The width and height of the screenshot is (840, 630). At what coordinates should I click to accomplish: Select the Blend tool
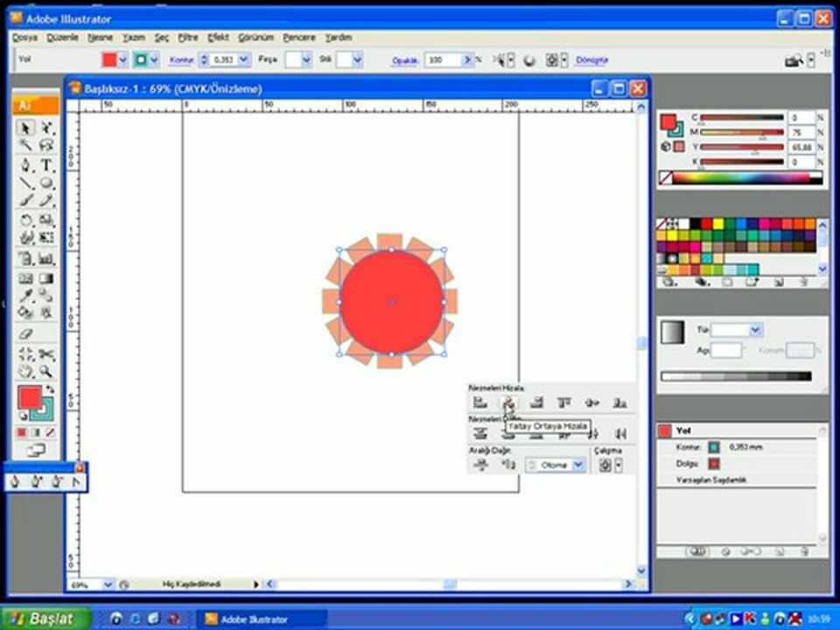[47, 295]
